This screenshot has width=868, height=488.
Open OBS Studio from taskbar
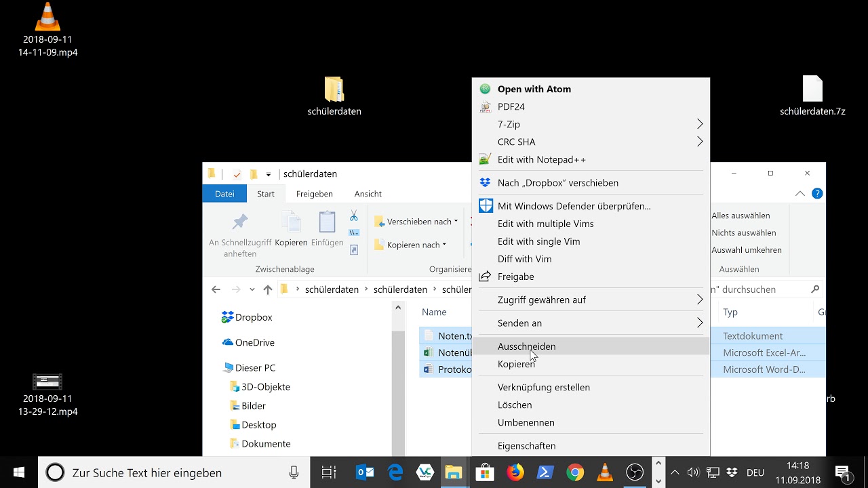click(635, 472)
